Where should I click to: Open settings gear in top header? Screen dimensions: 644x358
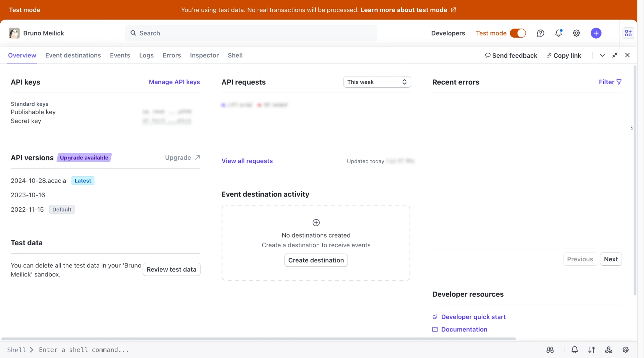point(576,33)
